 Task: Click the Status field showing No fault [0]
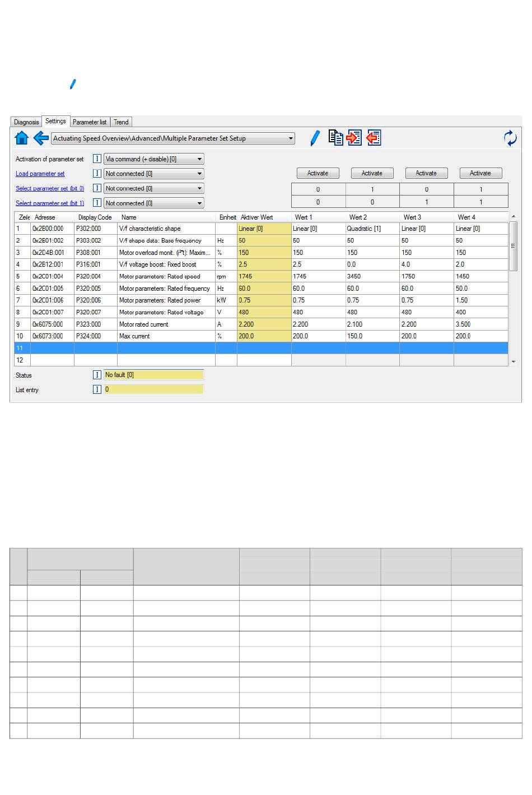tap(154, 375)
